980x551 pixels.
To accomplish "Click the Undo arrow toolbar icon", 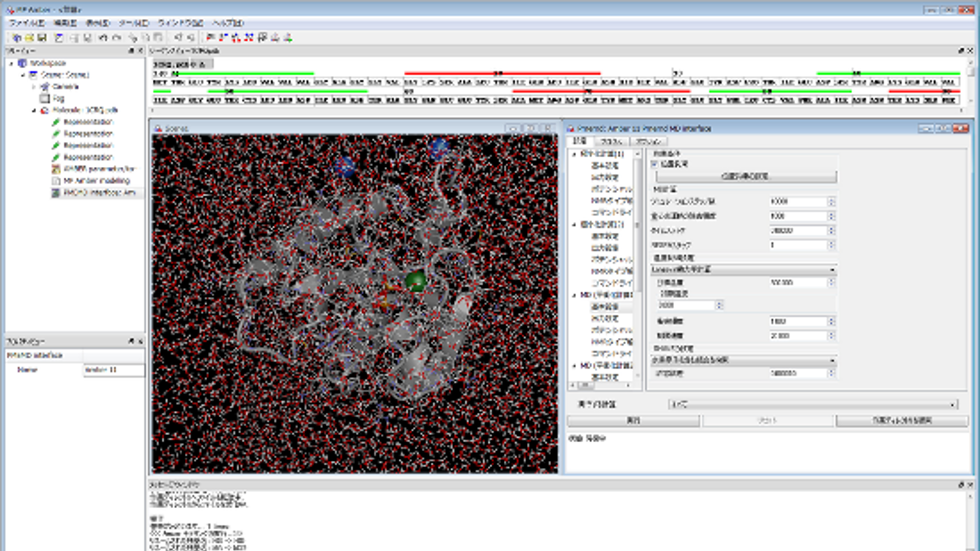I will tap(103, 37).
